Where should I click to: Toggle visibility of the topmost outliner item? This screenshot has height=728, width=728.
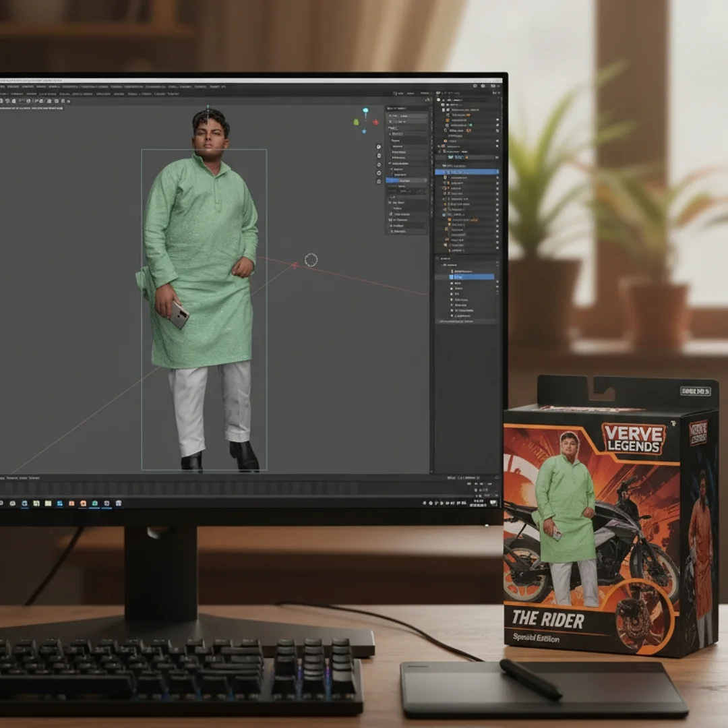(497, 99)
